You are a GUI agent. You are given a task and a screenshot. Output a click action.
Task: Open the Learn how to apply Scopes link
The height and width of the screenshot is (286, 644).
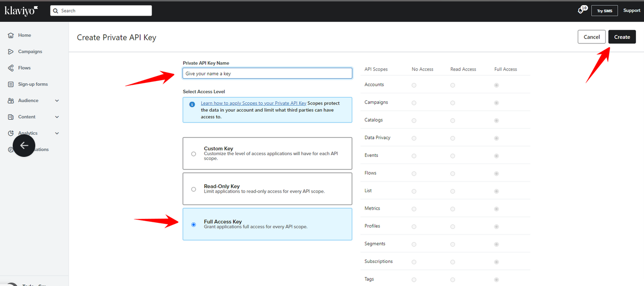[x=254, y=103]
